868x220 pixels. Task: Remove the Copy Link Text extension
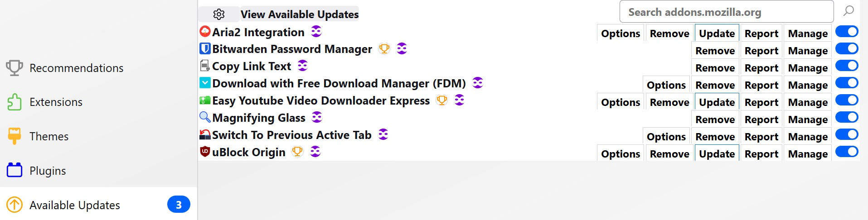[x=715, y=68]
